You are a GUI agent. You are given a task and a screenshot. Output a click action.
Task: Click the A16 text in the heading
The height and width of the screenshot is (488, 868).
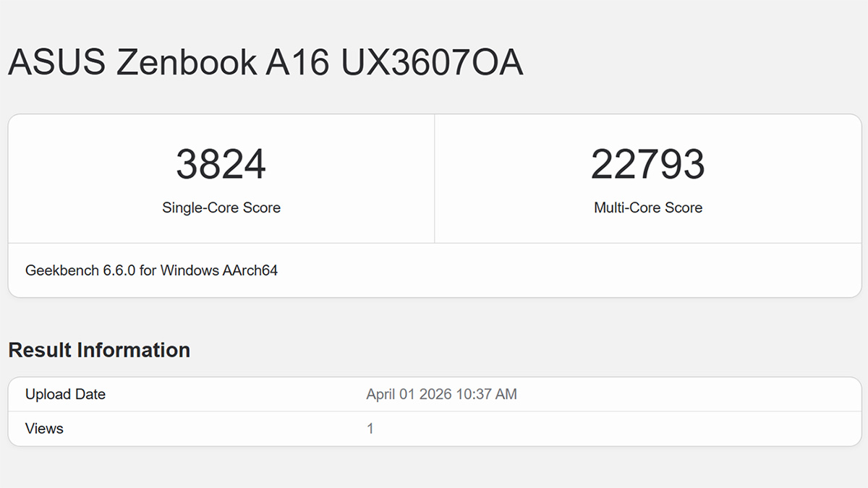click(x=297, y=63)
